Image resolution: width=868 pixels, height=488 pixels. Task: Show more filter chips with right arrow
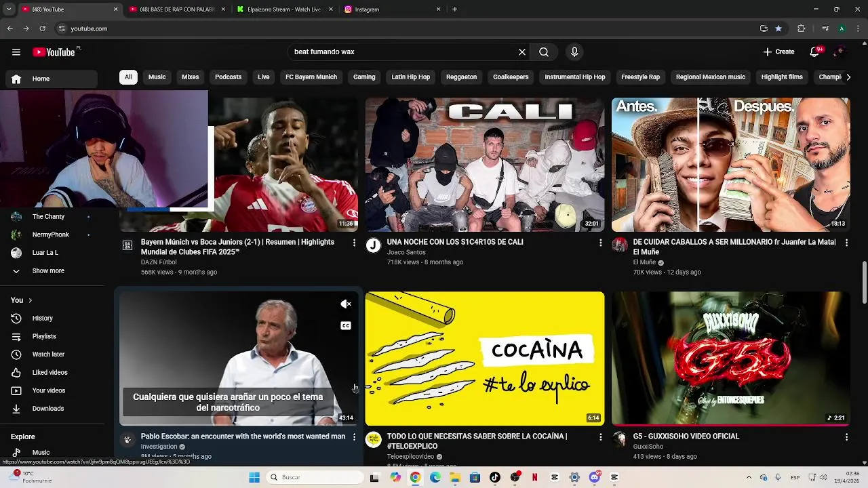[848, 77]
